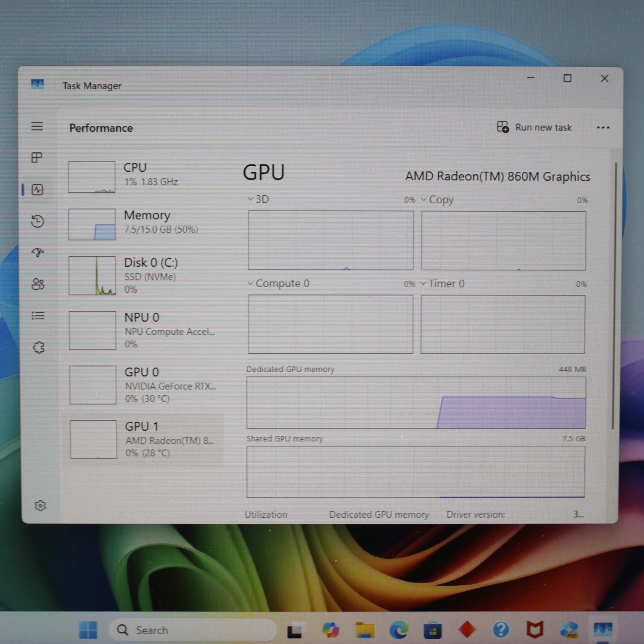
Task: Expand the Compute 0 engine dropdown
Action: (x=278, y=283)
